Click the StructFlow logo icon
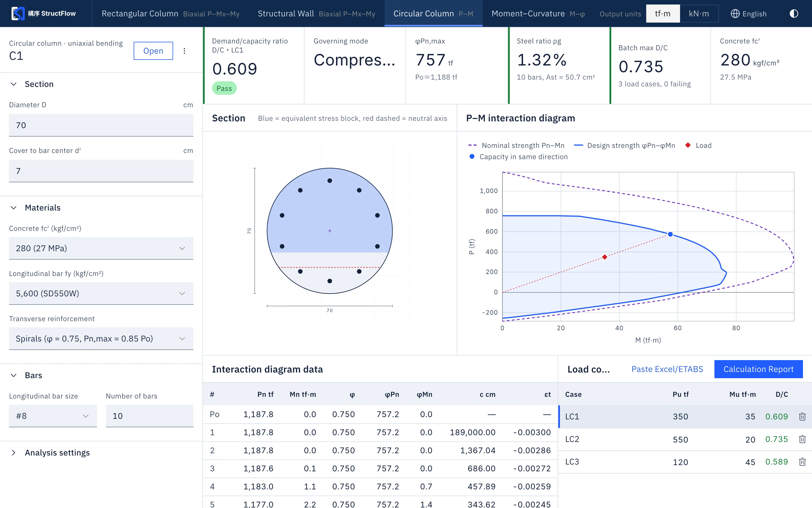Image resolution: width=812 pixels, height=508 pixels. (x=18, y=14)
